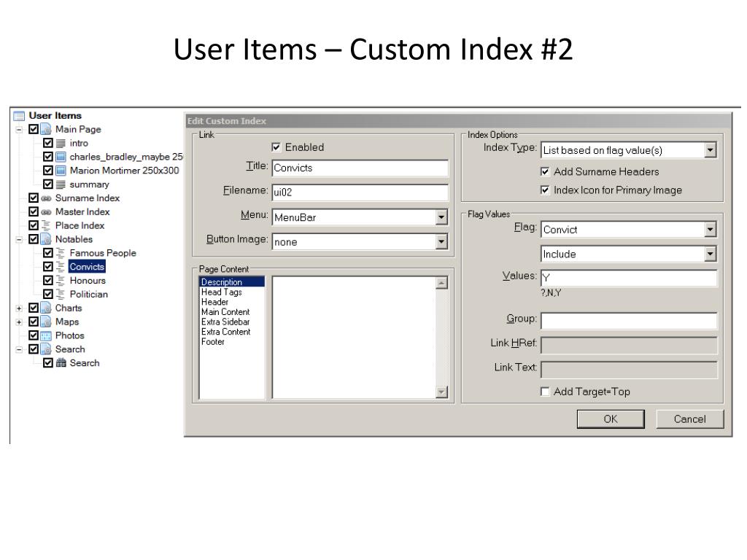Click the Master Index link icon
747x560 pixels.
(x=46, y=212)
